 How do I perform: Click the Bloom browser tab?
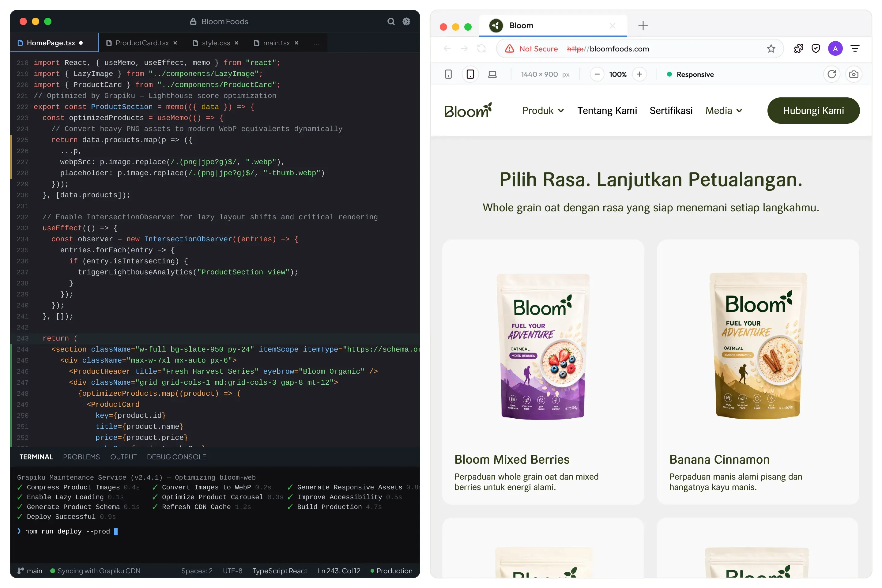[553, 25]
